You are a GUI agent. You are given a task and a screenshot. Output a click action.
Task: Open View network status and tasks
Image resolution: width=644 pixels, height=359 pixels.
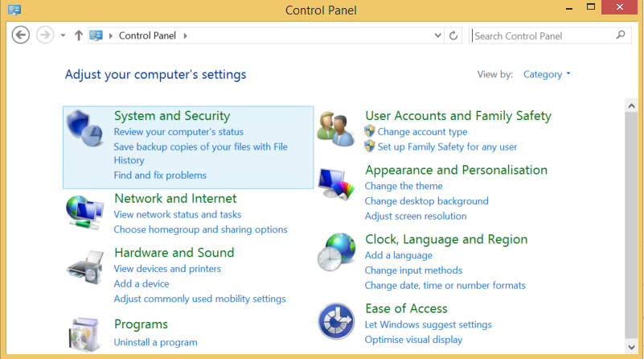[x=178, y=214]
